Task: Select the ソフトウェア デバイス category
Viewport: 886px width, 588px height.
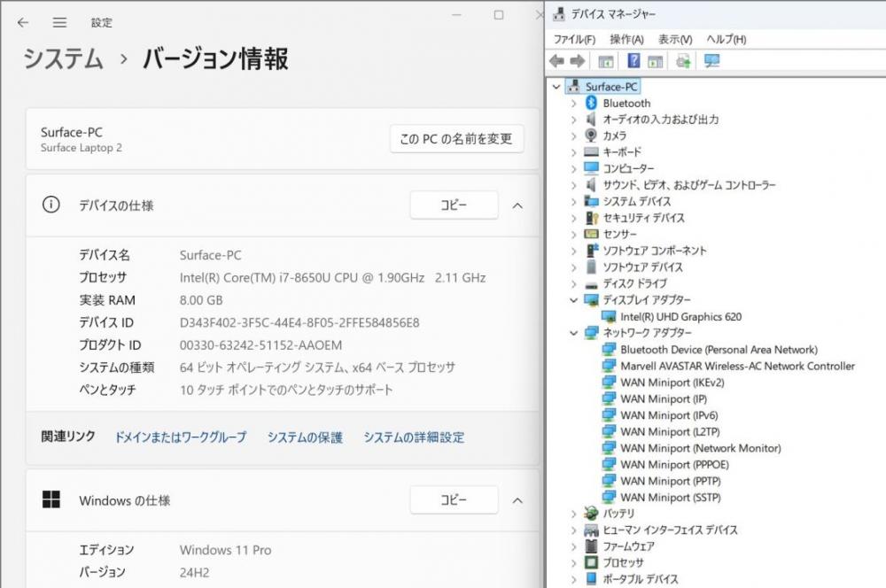Action: [642, 267]
